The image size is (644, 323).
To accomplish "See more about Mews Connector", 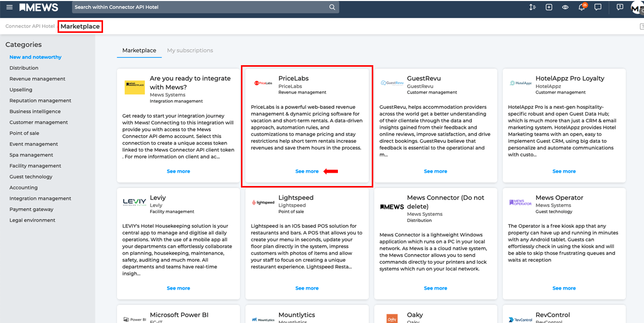I will (x=435, y=288).
